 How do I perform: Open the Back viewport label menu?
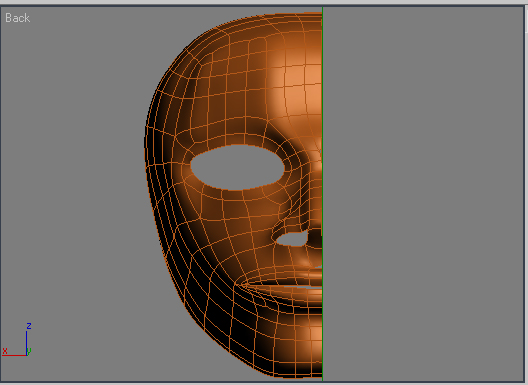18,18
